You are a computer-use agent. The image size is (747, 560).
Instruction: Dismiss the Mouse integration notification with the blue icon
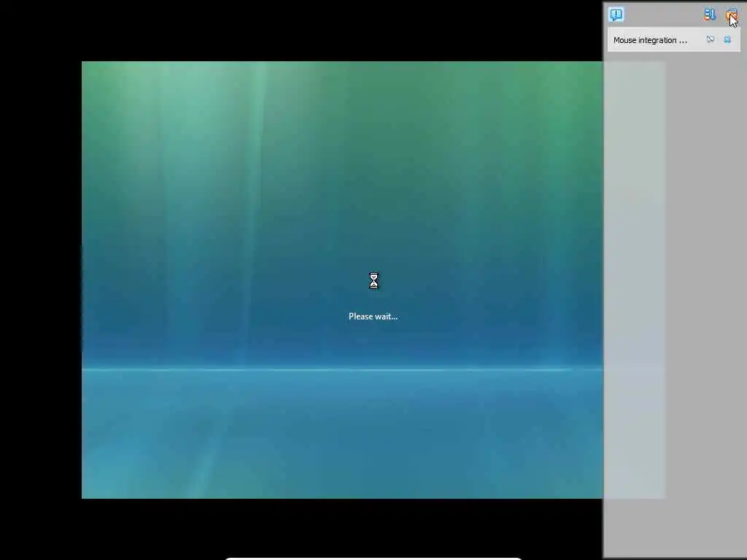(x=727, y=40)
